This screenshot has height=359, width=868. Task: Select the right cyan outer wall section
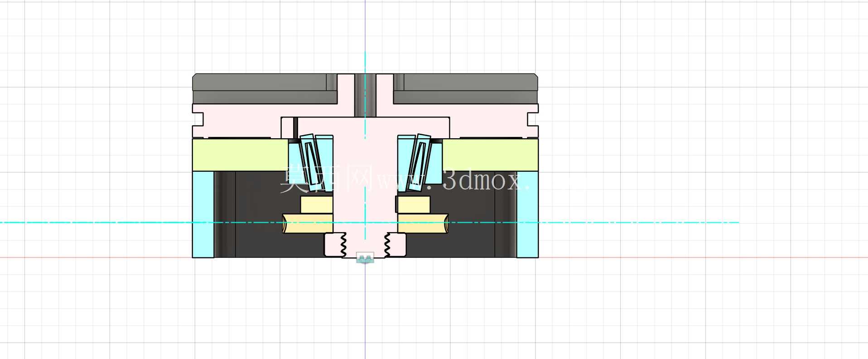(528, 214)
